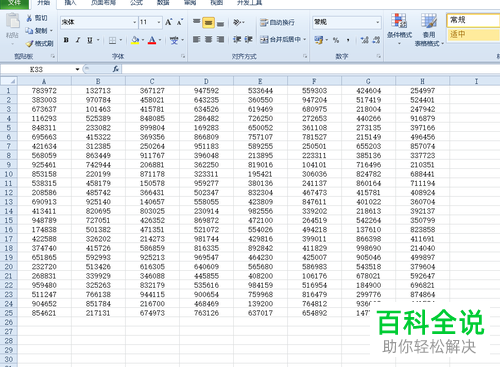
Task: Switch to the Developer (开发工具) tab
Action: 250,3
